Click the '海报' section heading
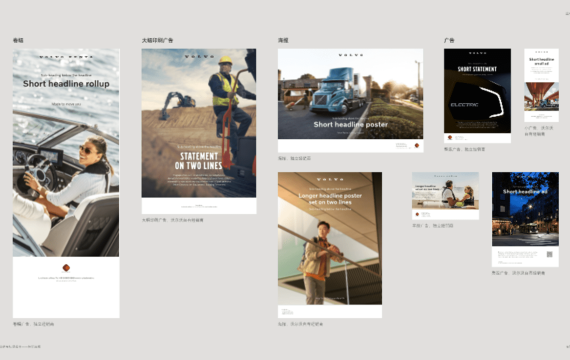 point(283,40)
